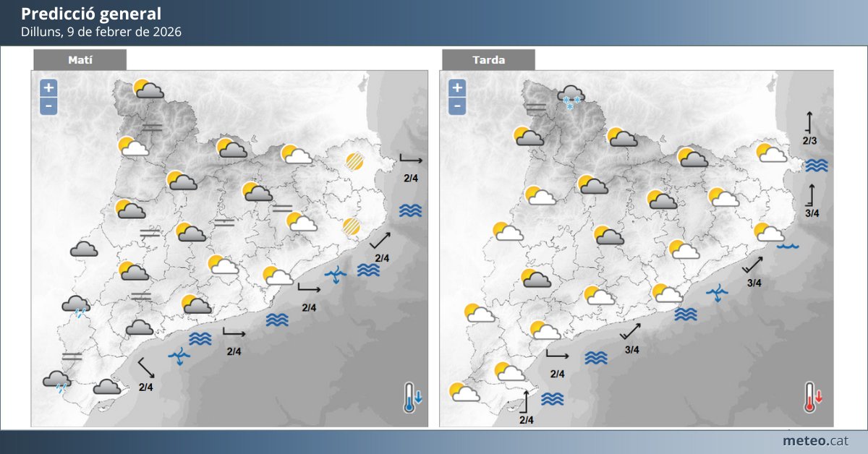868x454 pixels.
Task: Zoom in on the Tarda map
Action: point(457,88)
